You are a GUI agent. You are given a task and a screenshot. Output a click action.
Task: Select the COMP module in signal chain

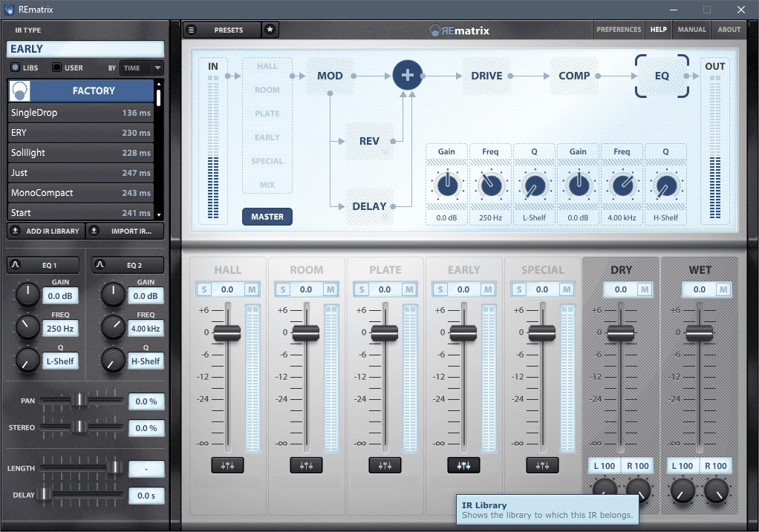point(574,76)
